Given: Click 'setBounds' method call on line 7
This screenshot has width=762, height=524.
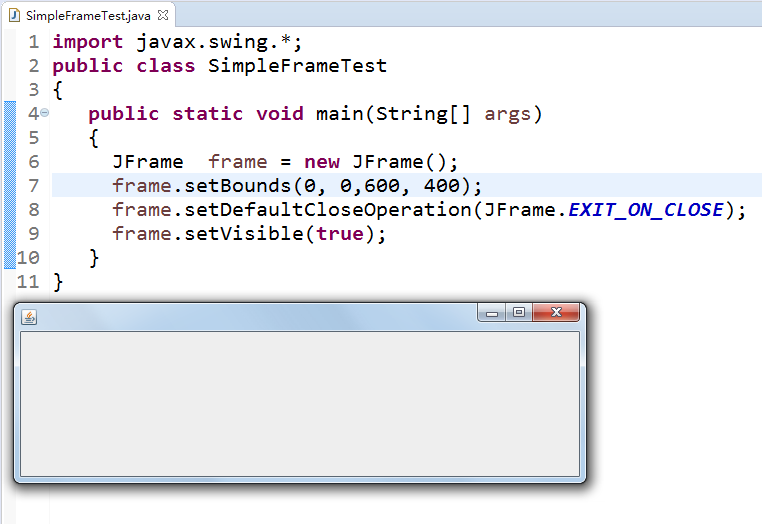Looking at the screenshot, I should click(238, 186).
